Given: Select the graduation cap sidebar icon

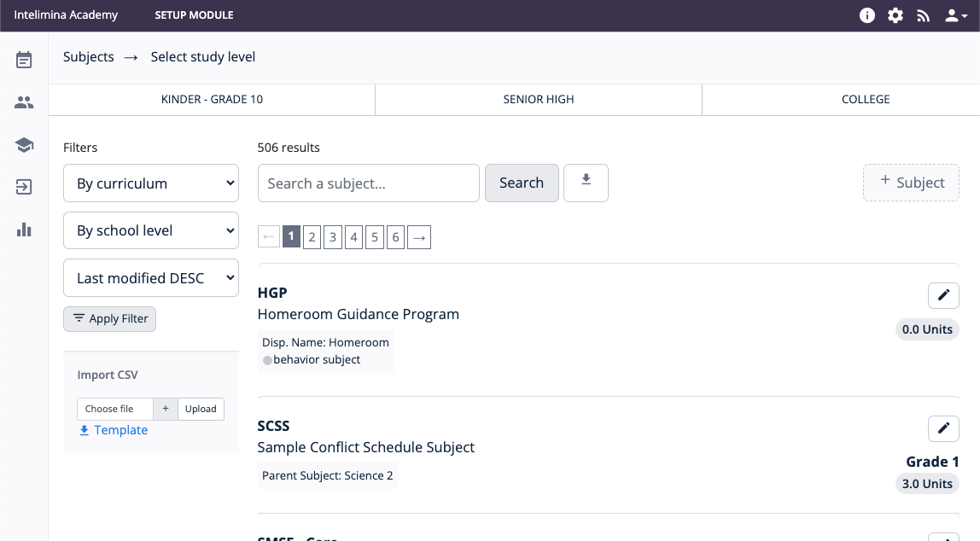Looking at the screenshot, I should tap(24, 145).
